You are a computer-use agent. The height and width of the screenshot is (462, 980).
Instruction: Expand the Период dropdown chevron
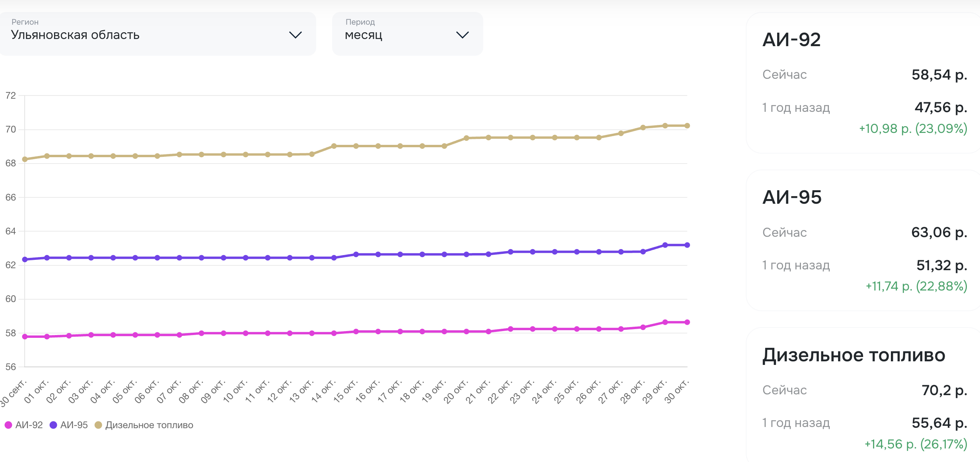click(x=462, y=35)
